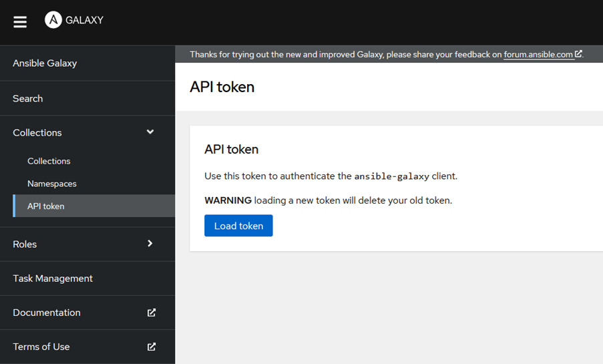Expand the Roles navigation group
This screenshot has width=603, height=364.
(x=87, y=244)
